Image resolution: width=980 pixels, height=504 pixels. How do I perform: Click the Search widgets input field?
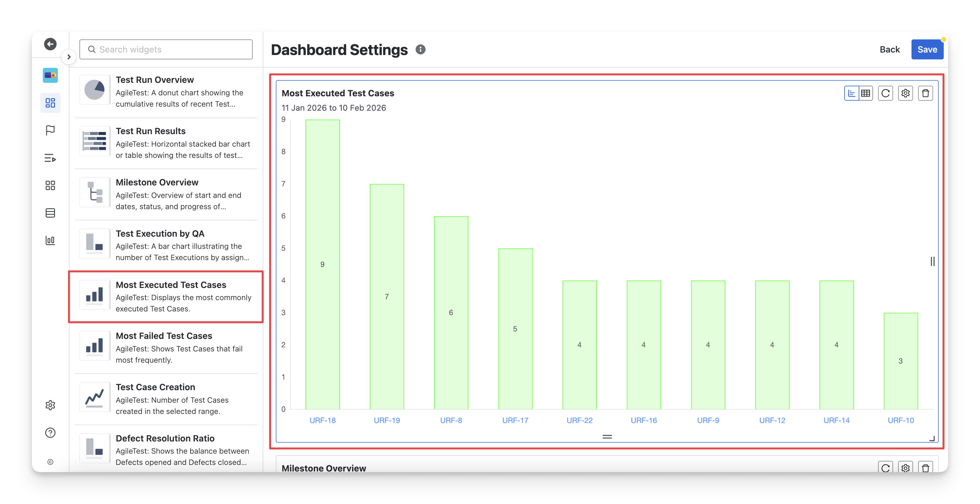pos(166,49)
